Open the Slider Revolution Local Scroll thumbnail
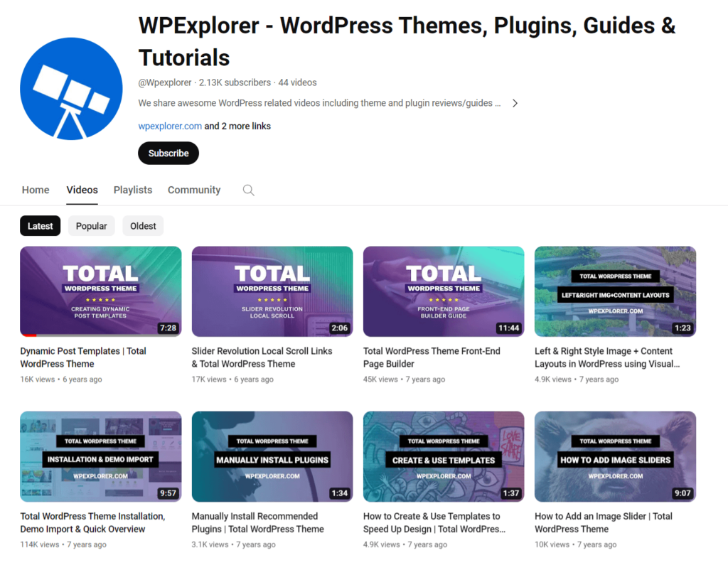Screen dimensions: 728x570 coord(272,291)
